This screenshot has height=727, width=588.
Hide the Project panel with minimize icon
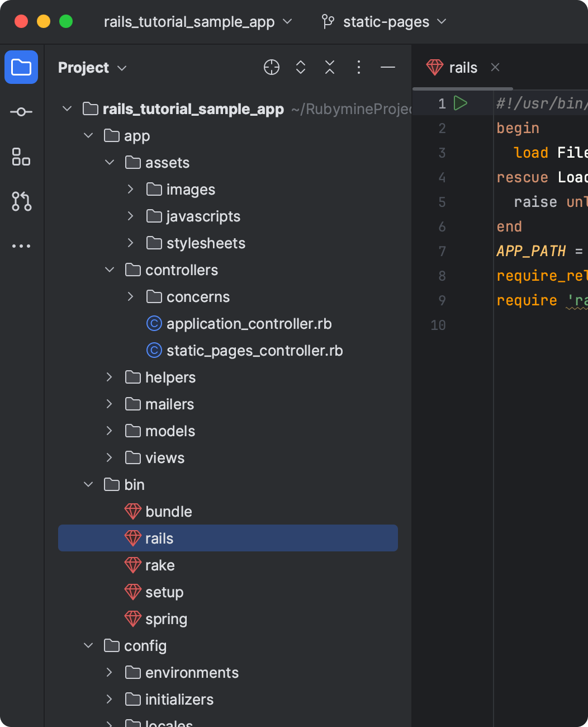pyautogui.click(x=388, y=68)
